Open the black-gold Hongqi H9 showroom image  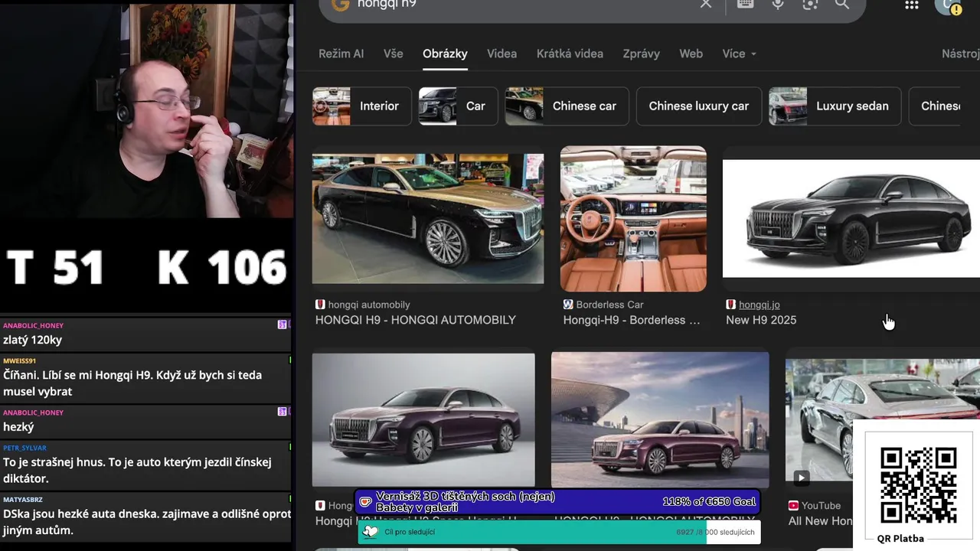pyautogui.click(x=428, y=219)
